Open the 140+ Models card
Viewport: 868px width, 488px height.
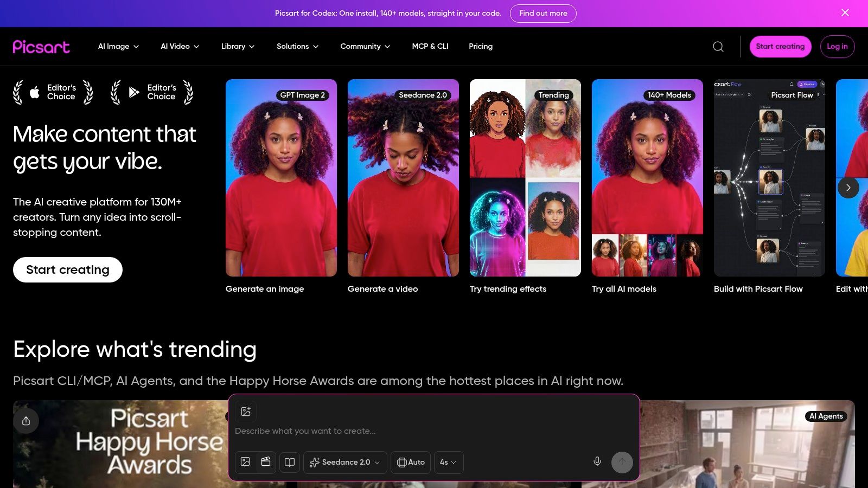click(x=647, y=178)
